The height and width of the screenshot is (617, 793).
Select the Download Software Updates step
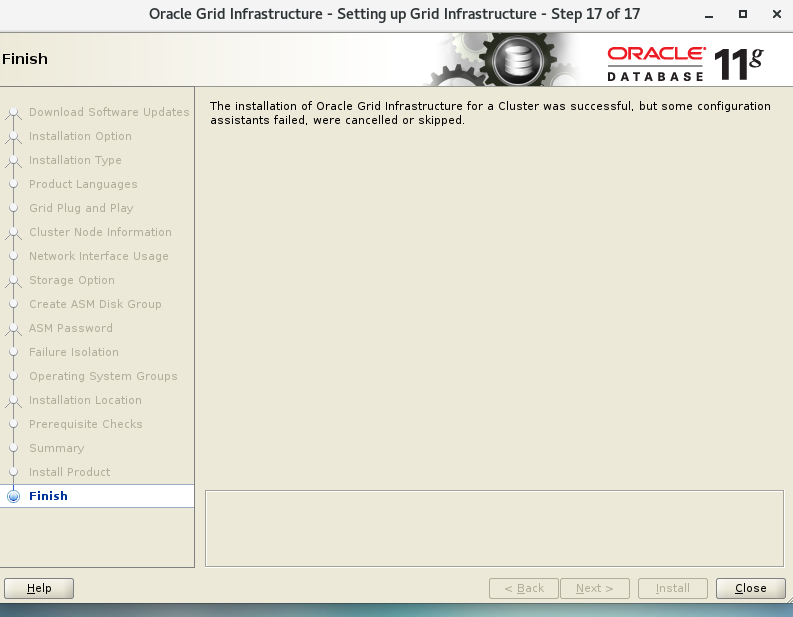[109, 112]
